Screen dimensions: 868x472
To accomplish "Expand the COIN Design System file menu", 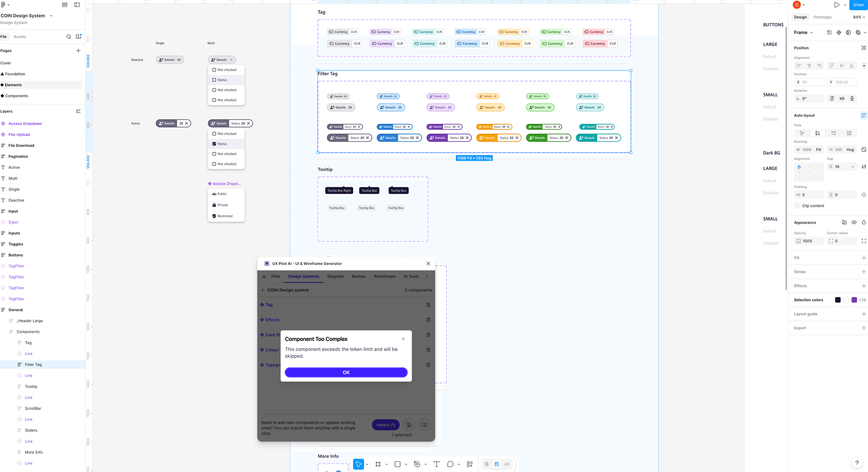I will 51,16.
